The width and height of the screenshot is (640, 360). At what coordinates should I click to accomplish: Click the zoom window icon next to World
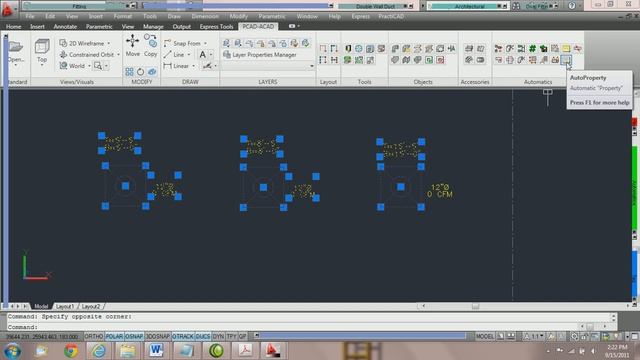coord(98,65)
